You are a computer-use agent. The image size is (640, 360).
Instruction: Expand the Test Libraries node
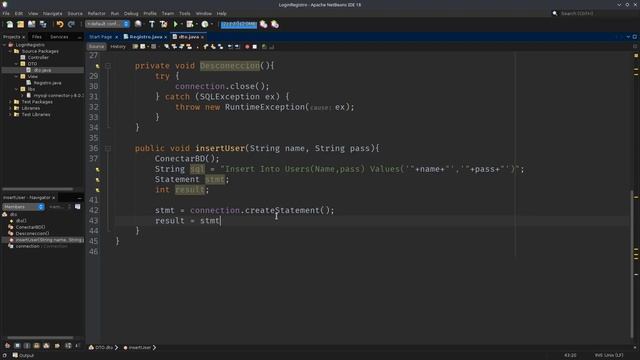pos(11,114)
